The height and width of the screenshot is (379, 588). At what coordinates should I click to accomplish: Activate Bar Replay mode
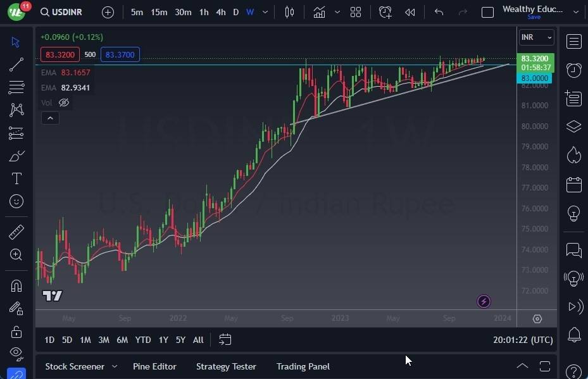tap(410, 11)
